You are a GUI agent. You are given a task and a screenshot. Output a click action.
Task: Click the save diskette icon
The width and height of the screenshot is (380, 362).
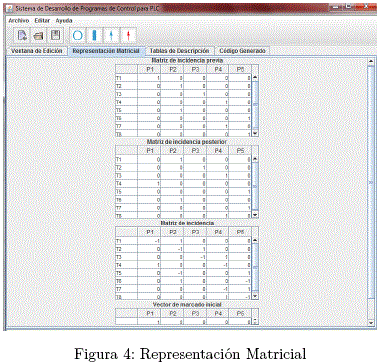55,35
